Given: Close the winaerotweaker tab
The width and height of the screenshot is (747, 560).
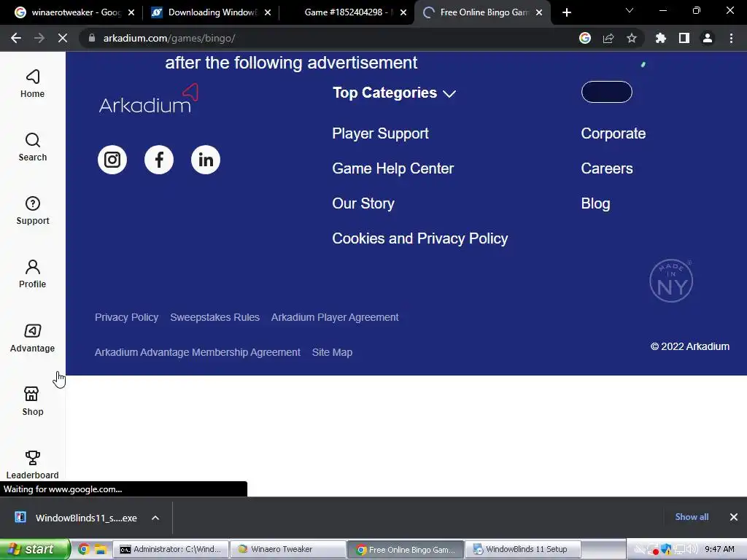Looking at the screenshot, I should click(131, 13).
